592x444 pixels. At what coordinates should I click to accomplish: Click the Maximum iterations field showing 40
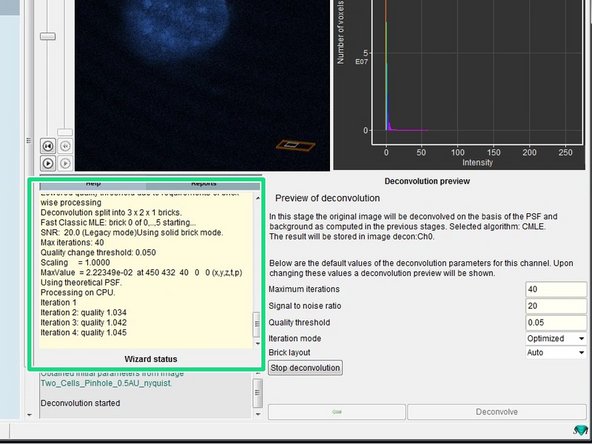click(556, 289)
